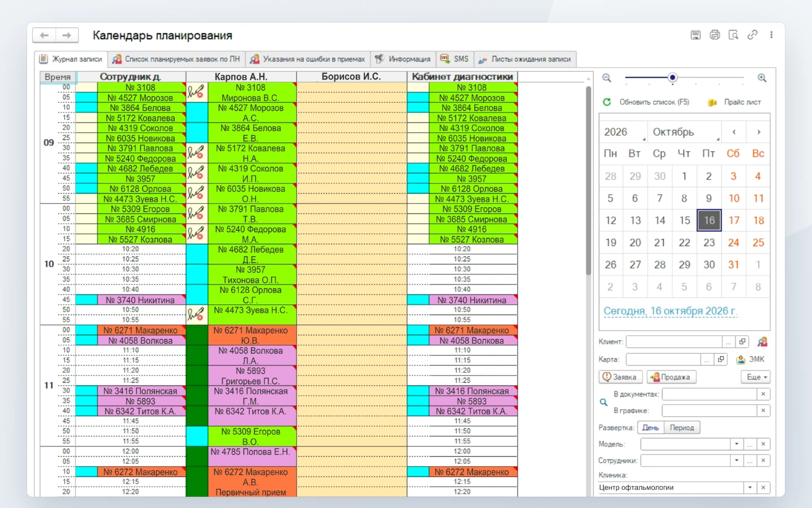Open the Листы ожидания записи tab
Viewport: 812px width, 508px height.
(524, 59)
